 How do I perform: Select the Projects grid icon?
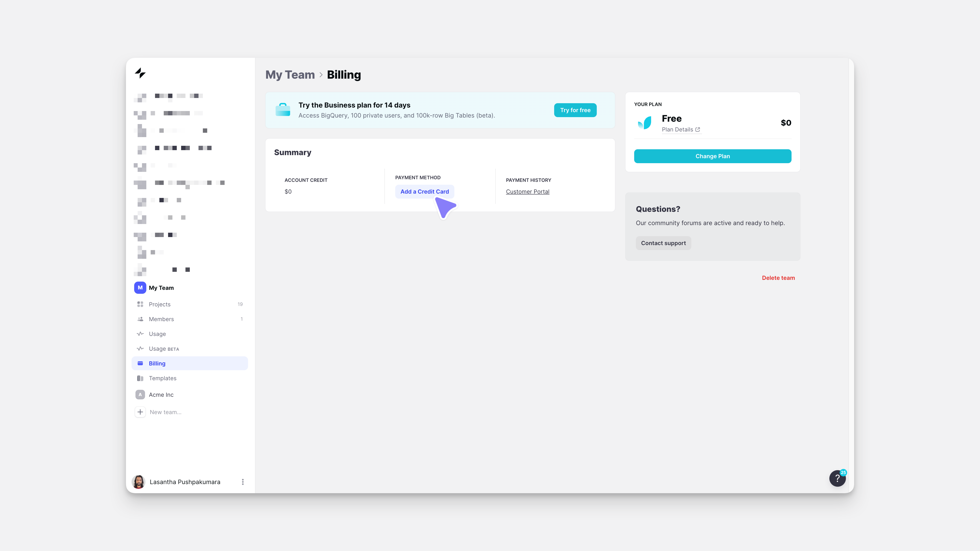(x=140, y=304)
